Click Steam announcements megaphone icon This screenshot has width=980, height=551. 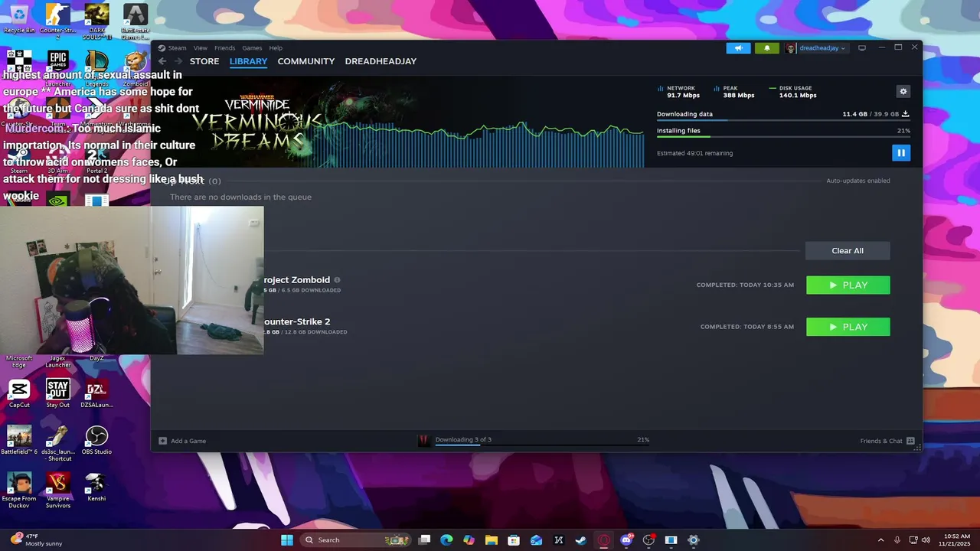coord(738,48)
